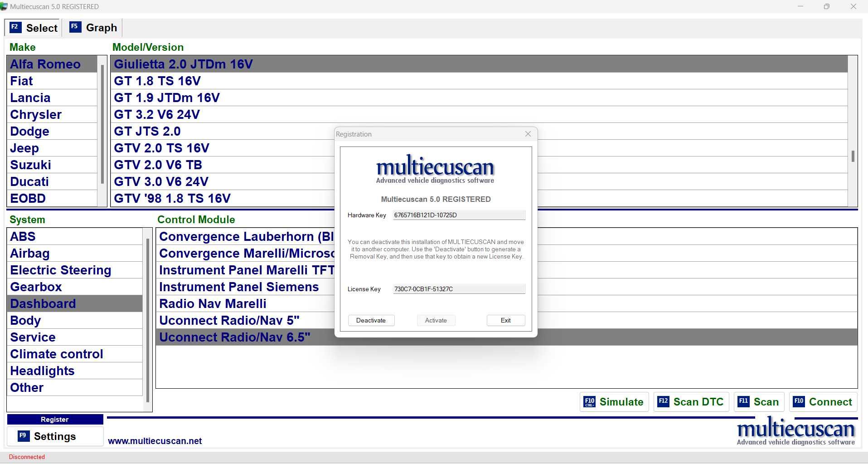Click the Register button
This screenshot has height=464, width=868.
coord(55,420)
